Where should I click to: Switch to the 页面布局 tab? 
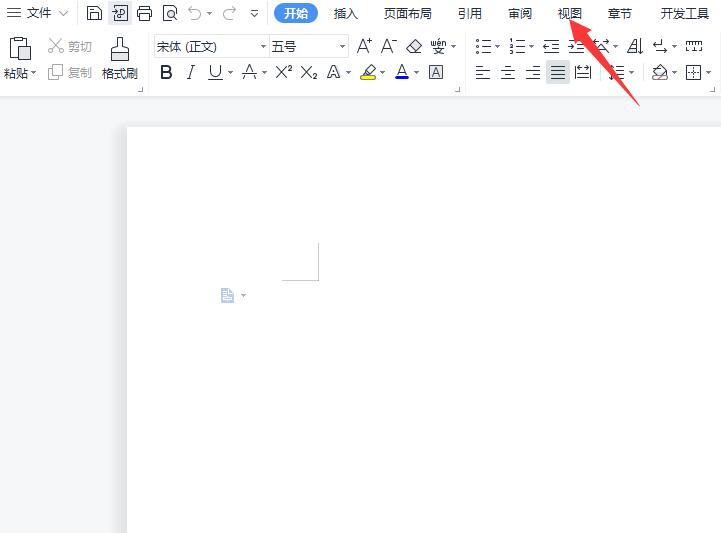click(x=408, y=13)
